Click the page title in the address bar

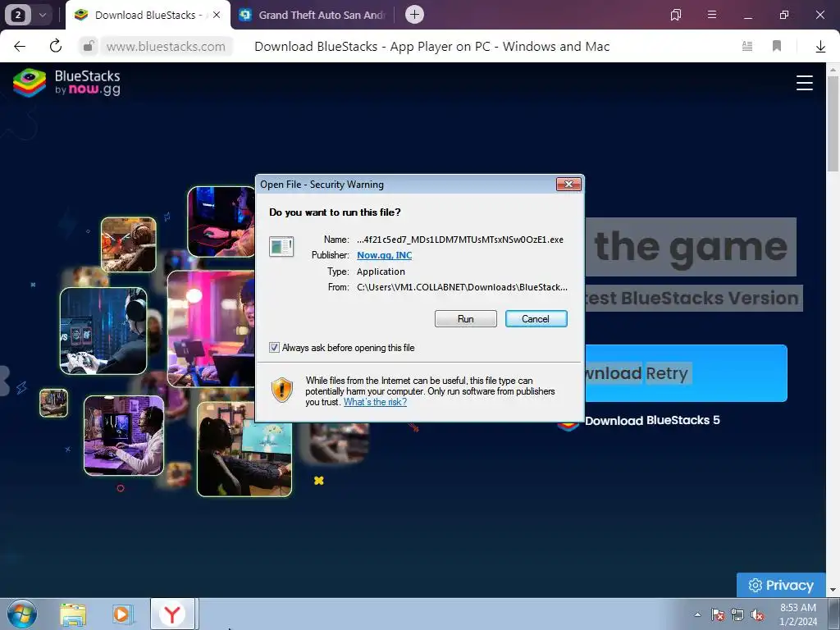(x=431, y=47)
